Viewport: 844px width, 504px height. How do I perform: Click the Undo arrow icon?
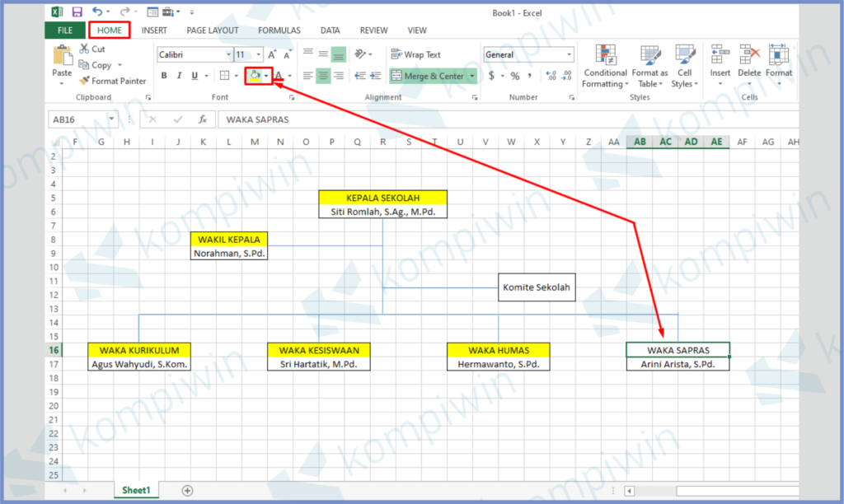97,12
